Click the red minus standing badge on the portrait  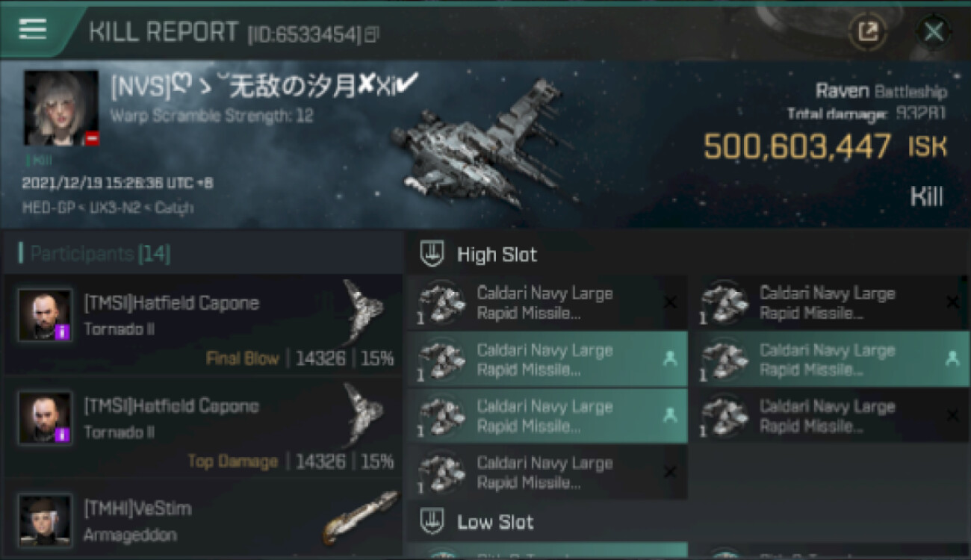(x=91, y=138)
